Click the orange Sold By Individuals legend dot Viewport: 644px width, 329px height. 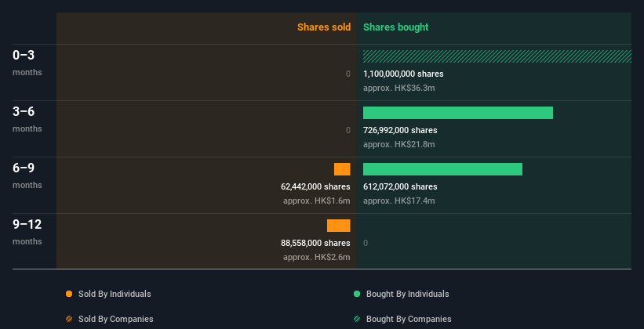coord(69,294)
